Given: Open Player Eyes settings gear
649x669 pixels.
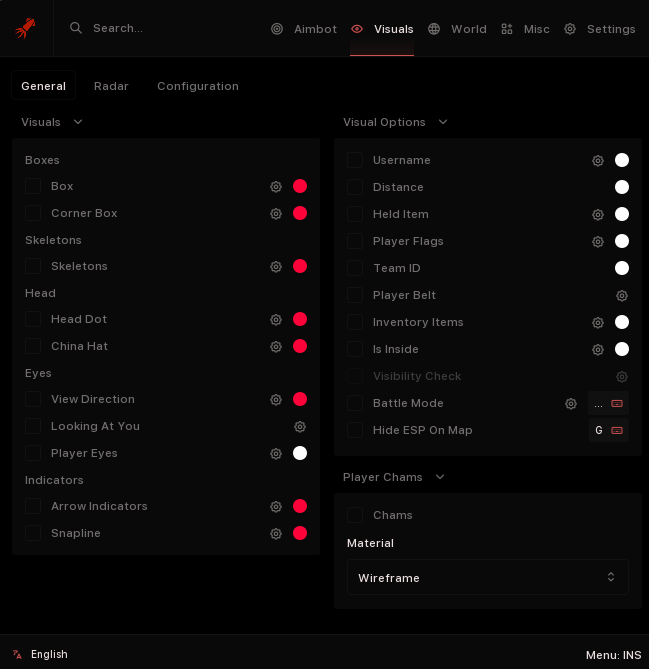Looking at the screenshot, I should pyautogui.click(x=276, y=454).
